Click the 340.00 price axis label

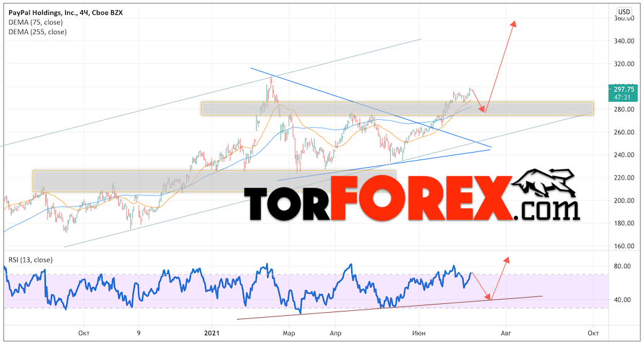click(x=625, y=41)
